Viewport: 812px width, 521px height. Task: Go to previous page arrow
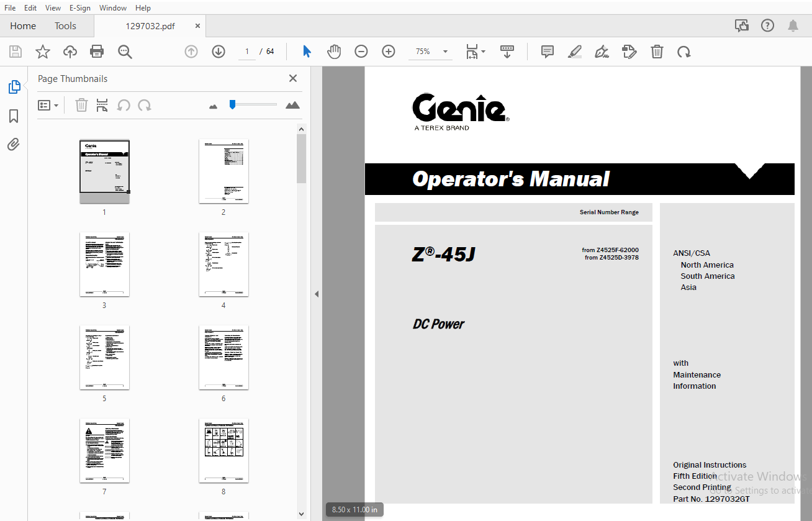[191, 52]
